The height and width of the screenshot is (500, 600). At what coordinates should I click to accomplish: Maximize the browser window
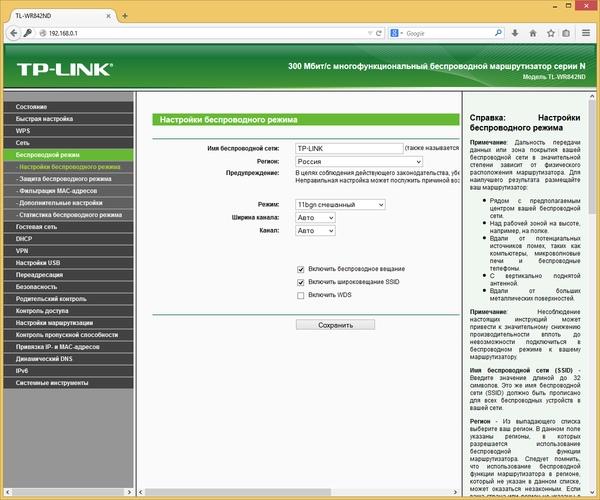tap(569, 6)
